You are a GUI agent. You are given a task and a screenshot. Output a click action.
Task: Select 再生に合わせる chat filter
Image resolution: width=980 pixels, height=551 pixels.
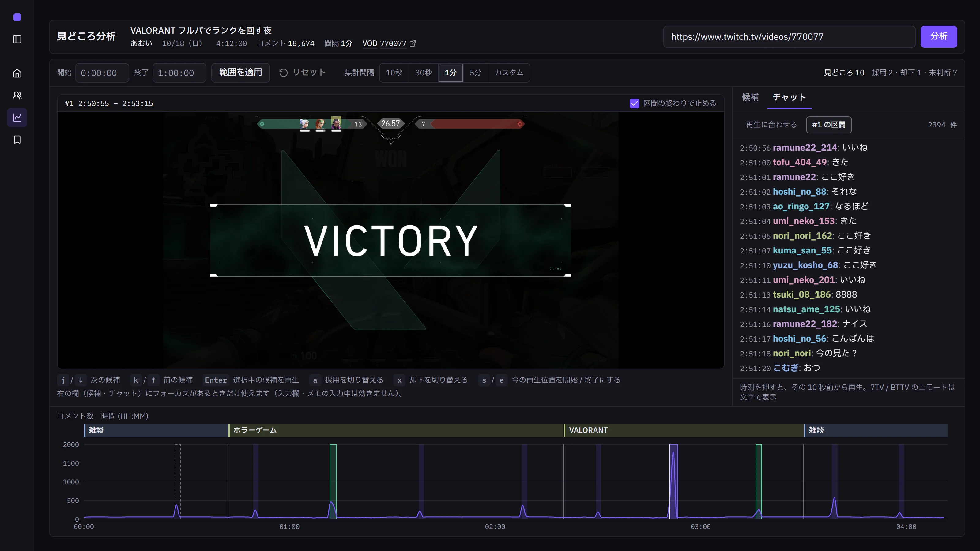point(771,124)
